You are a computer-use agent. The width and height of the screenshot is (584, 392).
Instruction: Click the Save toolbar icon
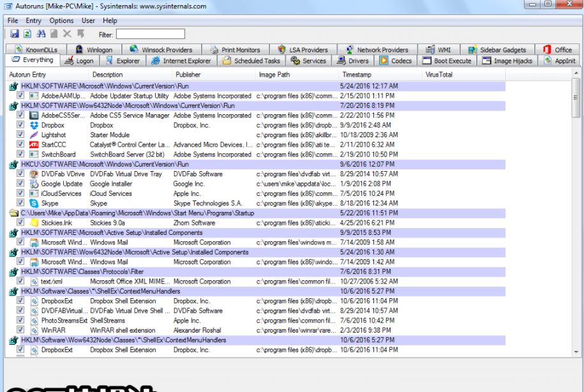pos(14,34)
